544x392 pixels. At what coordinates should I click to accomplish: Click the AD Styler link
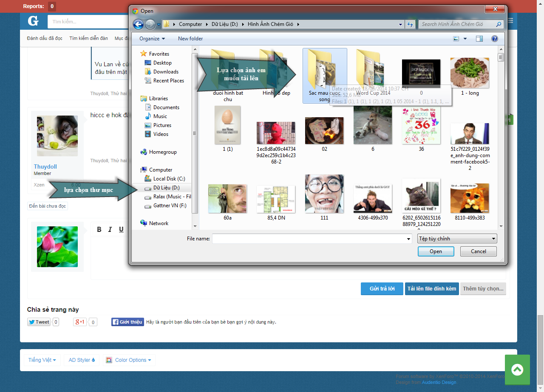82,360
